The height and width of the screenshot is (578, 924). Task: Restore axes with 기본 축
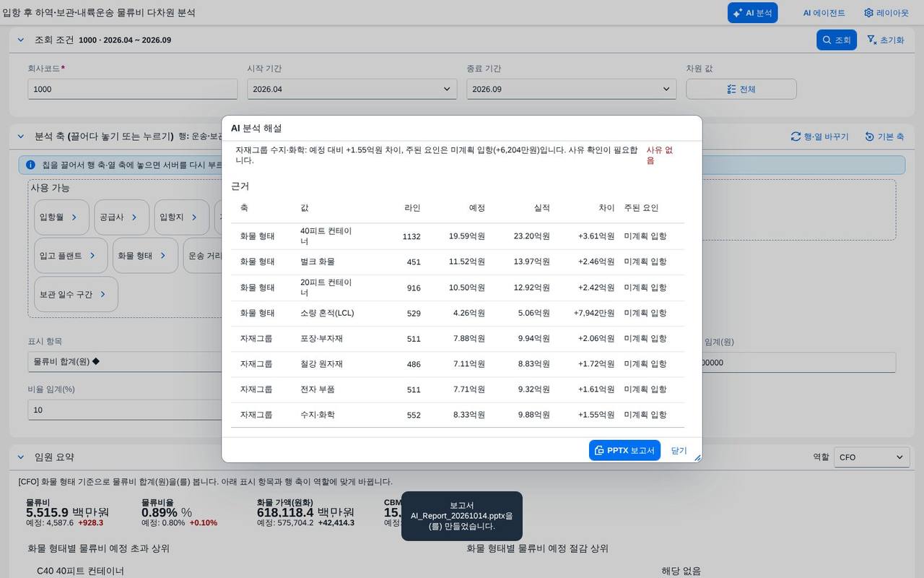[x=884, y=137]
